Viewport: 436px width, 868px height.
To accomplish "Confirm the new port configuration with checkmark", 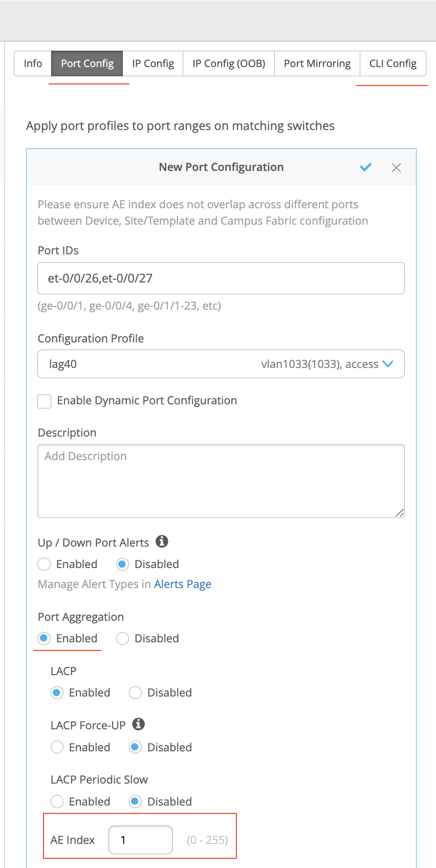I will pos(365,167).
